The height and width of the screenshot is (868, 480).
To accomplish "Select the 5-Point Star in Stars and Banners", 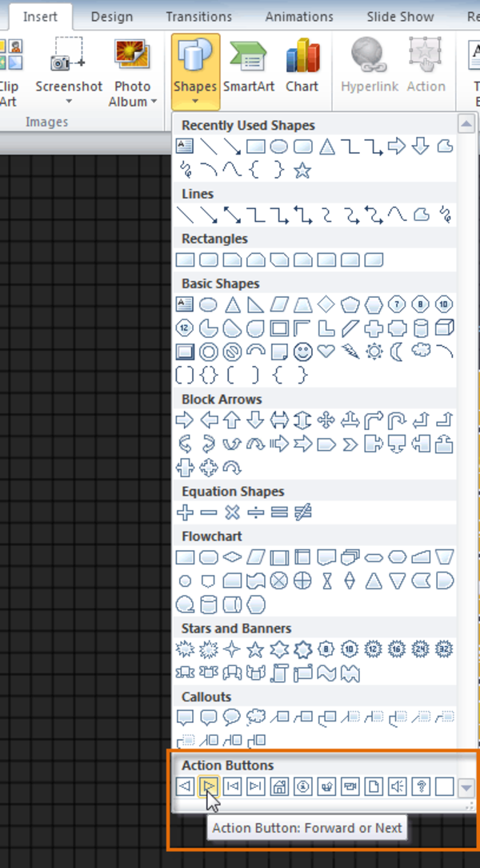I will [255, 649].
